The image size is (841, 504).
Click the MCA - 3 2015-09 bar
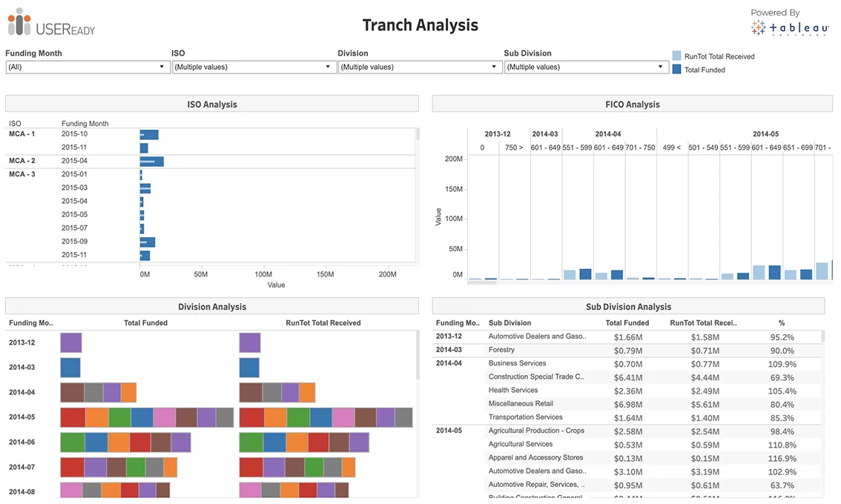[x=148, y=242]
